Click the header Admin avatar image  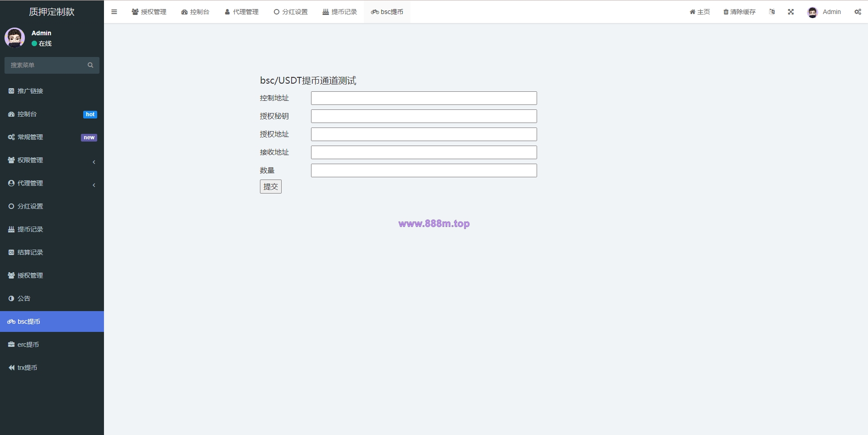(x=812, y=12)
